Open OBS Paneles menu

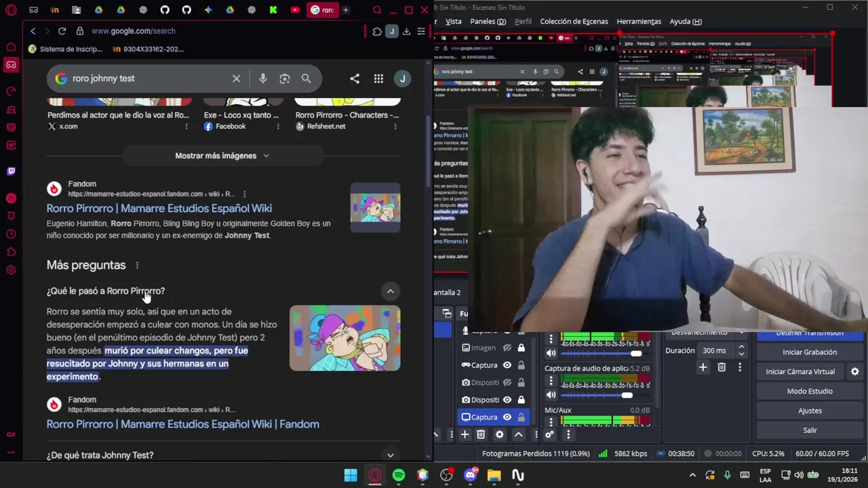pos(488,22)
